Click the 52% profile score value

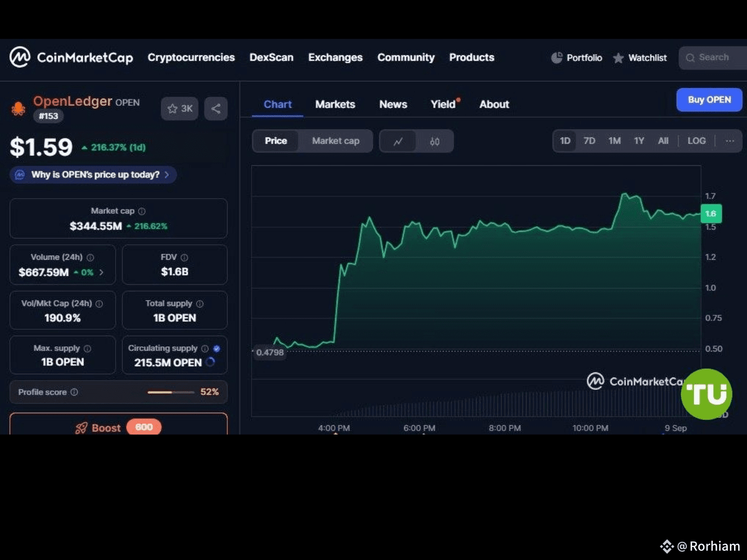[210, 392]
